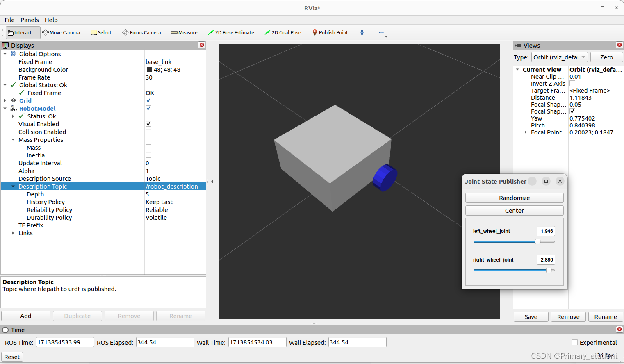Image resolution: width=624 pixels, height=364 pixels.
Task: Toggle Invert Z Axis checkbox
Action: 572,83
